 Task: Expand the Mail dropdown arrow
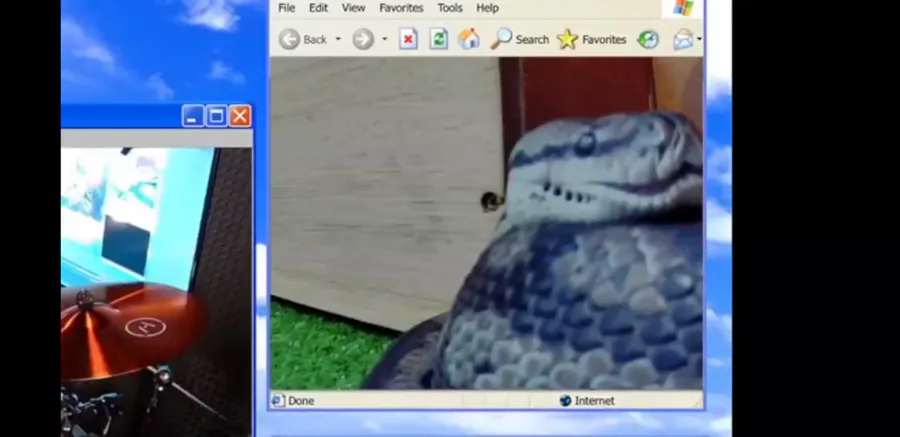(x=699, y=39)
